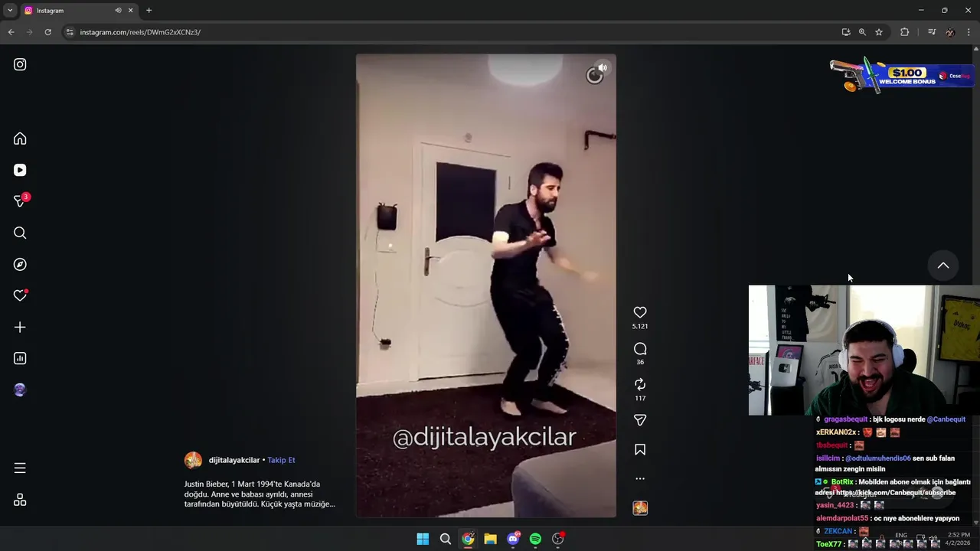Select the Instagram browser tab
This screenshot has width=980, height=551.
click(79, 11)
